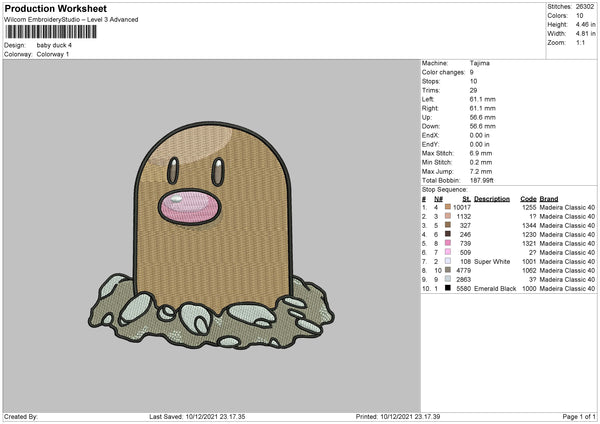Screen dimensions: 600x424
Task: Click the 'St.' column header
Action: tap(466, 199)
